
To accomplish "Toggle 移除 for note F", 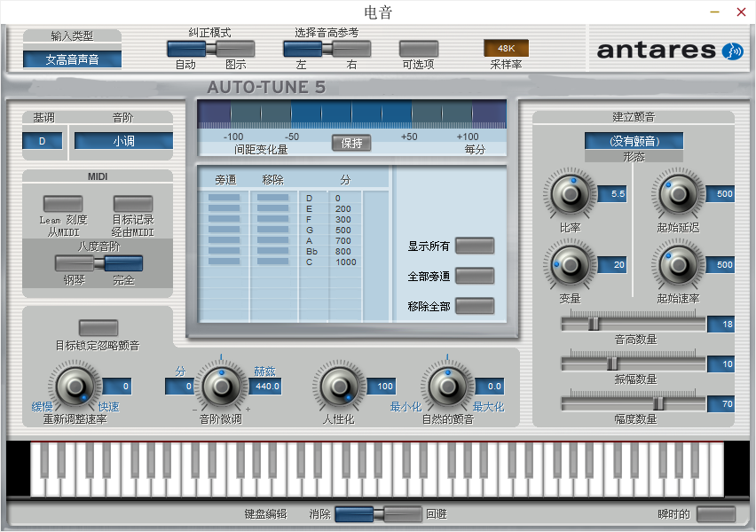I will [x=273, y=219].
